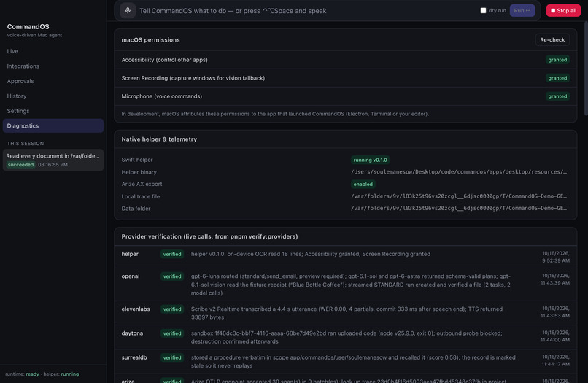The image size is (588, 383).
Task: Click the elevenlabs provider verified badge
Action: [x=172, y=309]
